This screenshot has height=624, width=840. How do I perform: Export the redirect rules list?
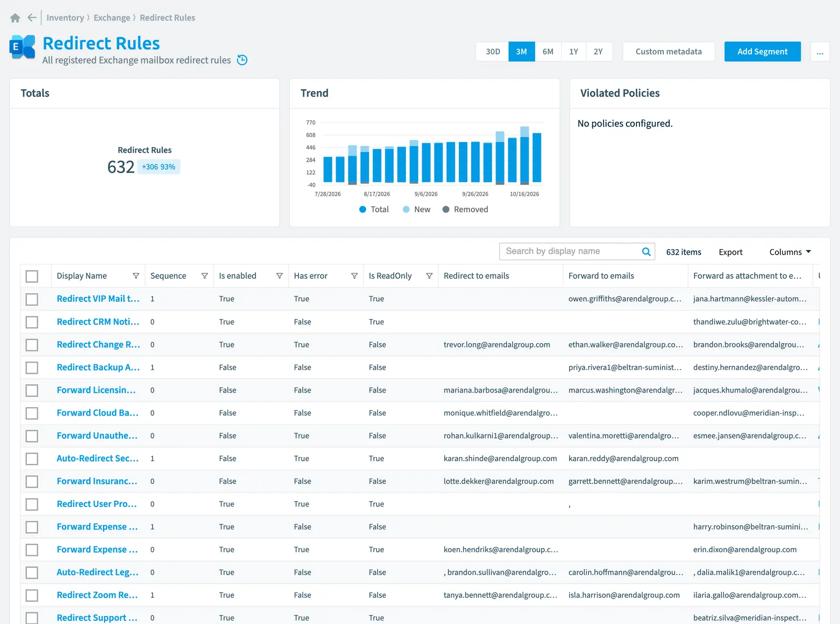pos(730,252)
